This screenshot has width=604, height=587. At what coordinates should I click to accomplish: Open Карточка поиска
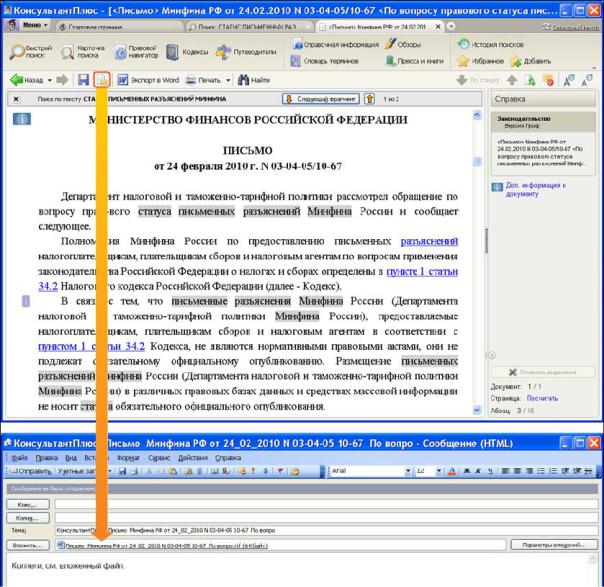(x=83, y=52)
